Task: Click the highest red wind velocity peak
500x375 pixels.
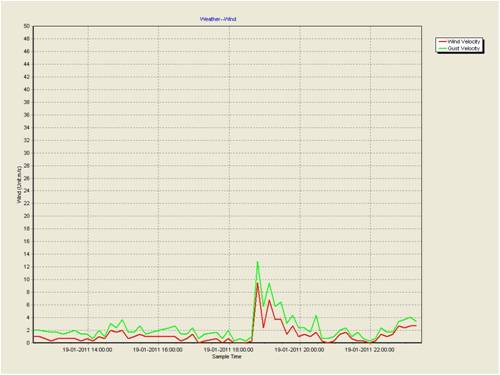Action: [257, 283]
